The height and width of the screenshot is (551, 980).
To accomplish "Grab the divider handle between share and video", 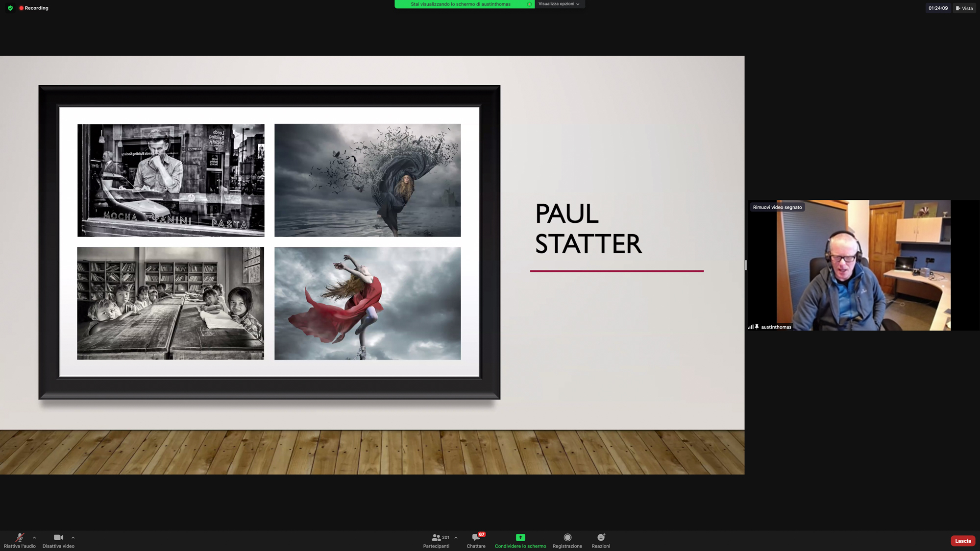I will tap(746, 265).
